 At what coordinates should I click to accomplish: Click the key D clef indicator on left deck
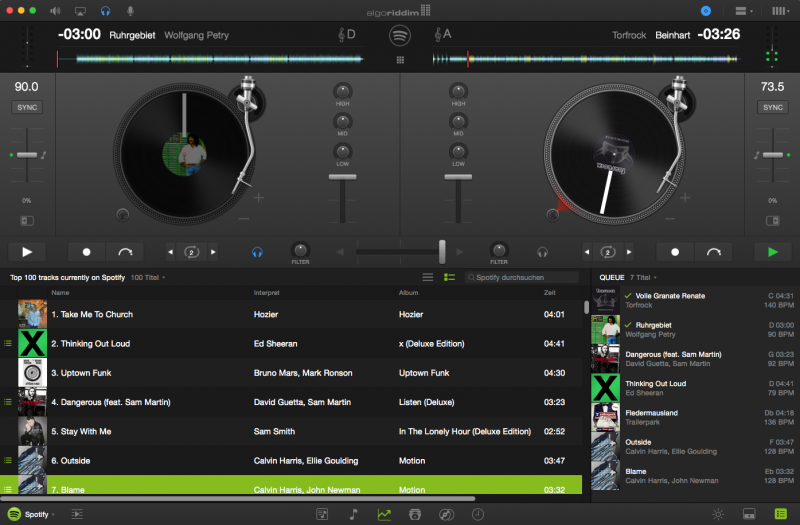click(x=346, y=35)
